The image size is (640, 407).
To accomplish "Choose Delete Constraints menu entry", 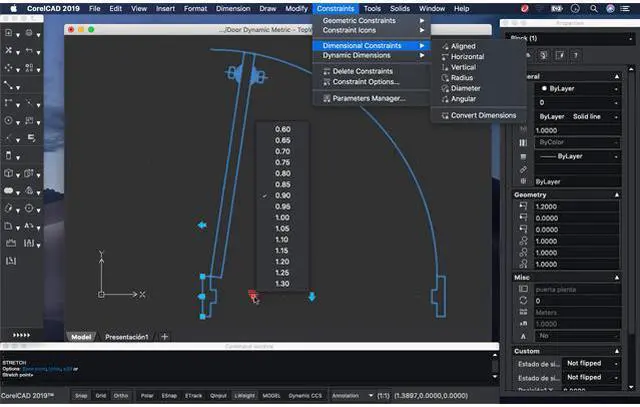I will pyautogui.click(x=362, y=71).
